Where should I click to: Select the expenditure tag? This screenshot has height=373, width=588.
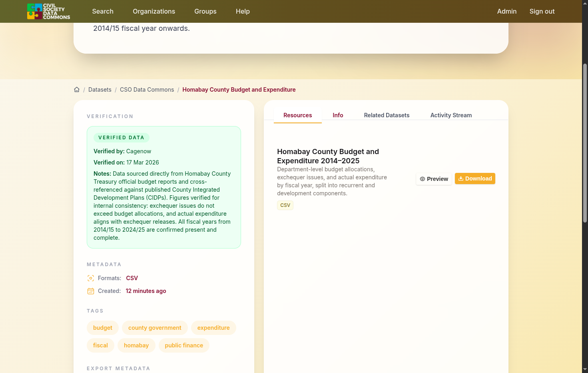213,328
